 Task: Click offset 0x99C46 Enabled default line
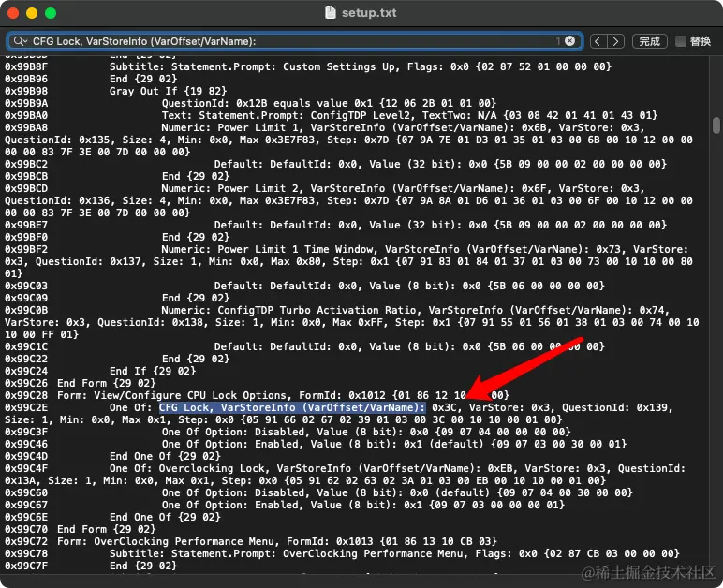point(394,444)
